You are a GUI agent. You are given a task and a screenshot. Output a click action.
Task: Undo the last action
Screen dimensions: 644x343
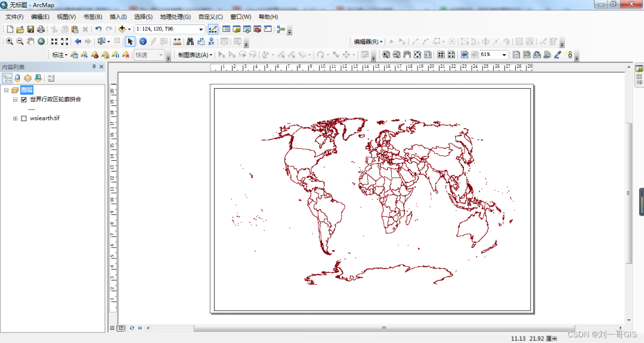point(98,29)
